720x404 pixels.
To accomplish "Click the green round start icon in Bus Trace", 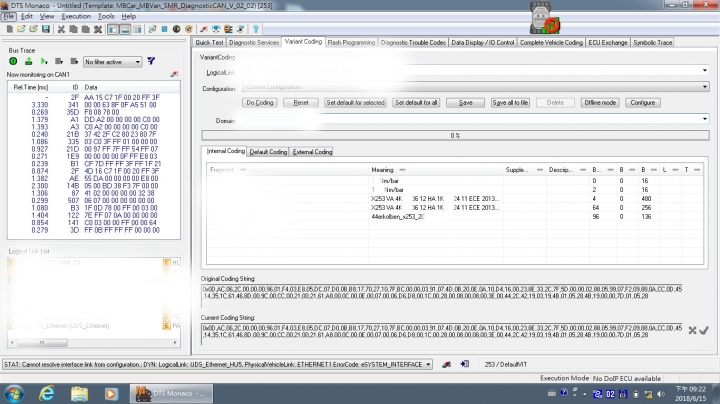I will tap(13, 61).
